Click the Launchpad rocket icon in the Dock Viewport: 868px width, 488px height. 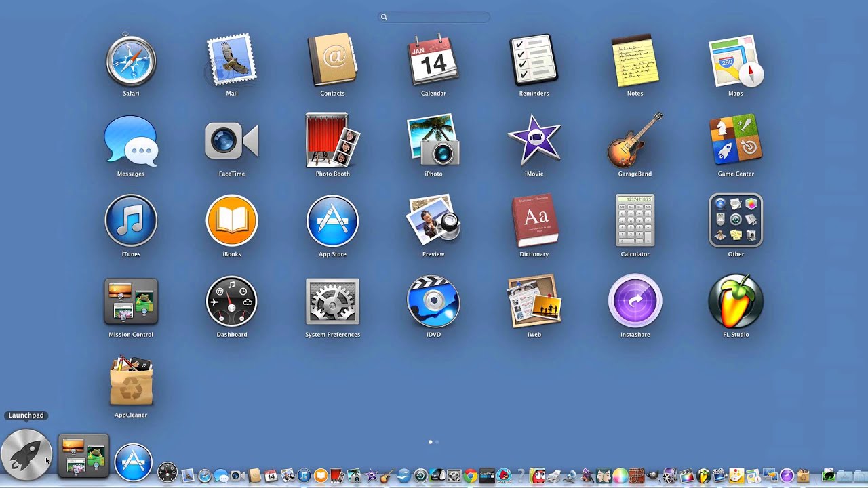[x=26, y=455]
